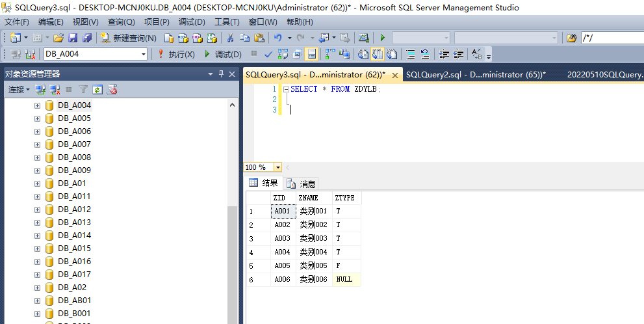Click the Query Options icon
This screenshot has height=324, width=644.
point(298,54)
